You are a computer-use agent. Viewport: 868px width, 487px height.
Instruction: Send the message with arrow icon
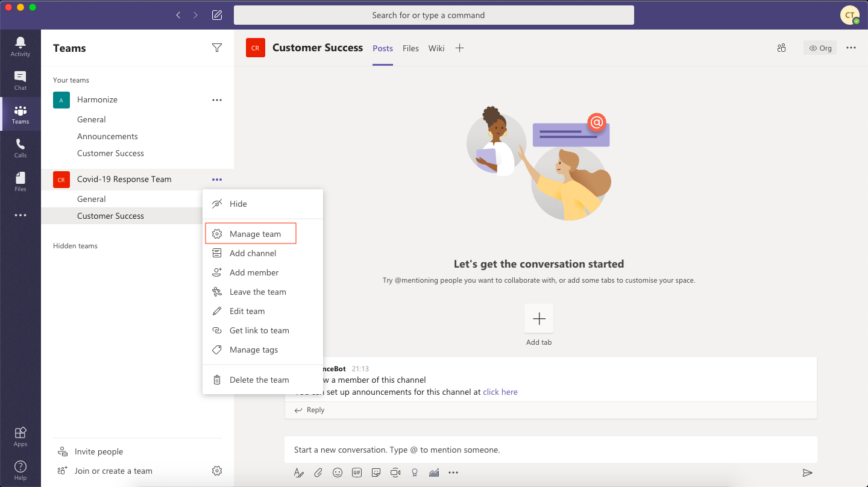[807, 473]
